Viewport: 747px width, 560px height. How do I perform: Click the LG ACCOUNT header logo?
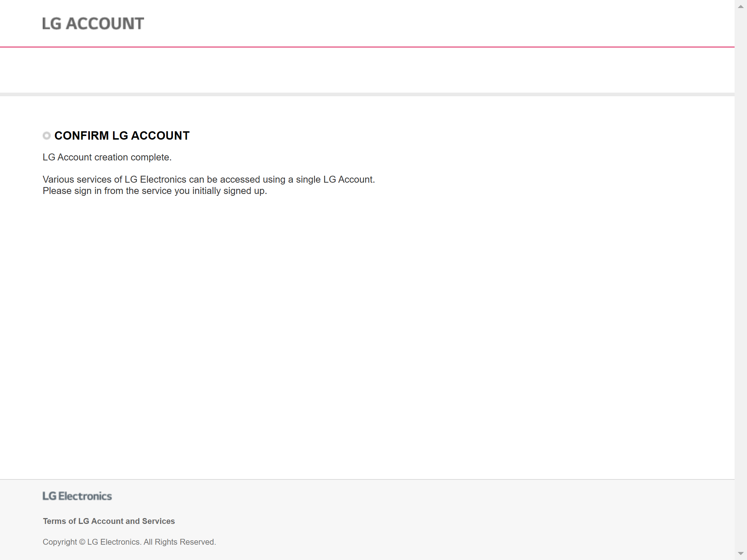coord(93,24)
